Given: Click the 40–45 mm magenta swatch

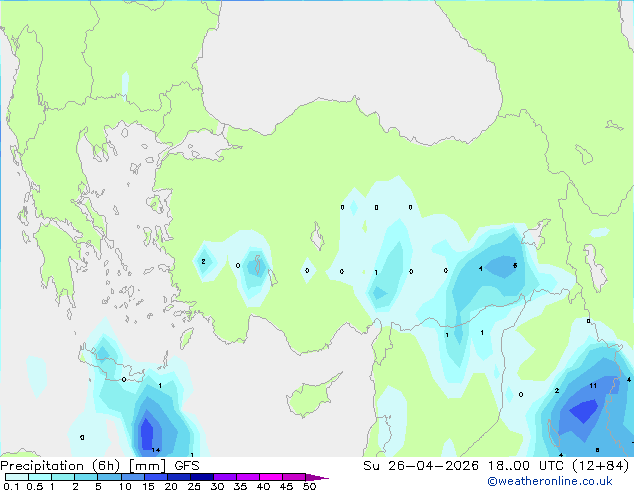Looking at the screenshot, I should click(x=271, y=477).
